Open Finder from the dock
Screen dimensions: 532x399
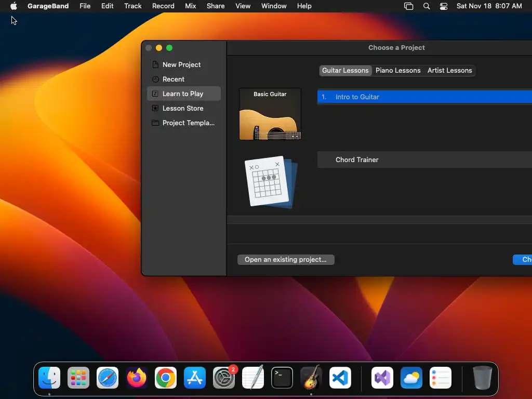49,377
